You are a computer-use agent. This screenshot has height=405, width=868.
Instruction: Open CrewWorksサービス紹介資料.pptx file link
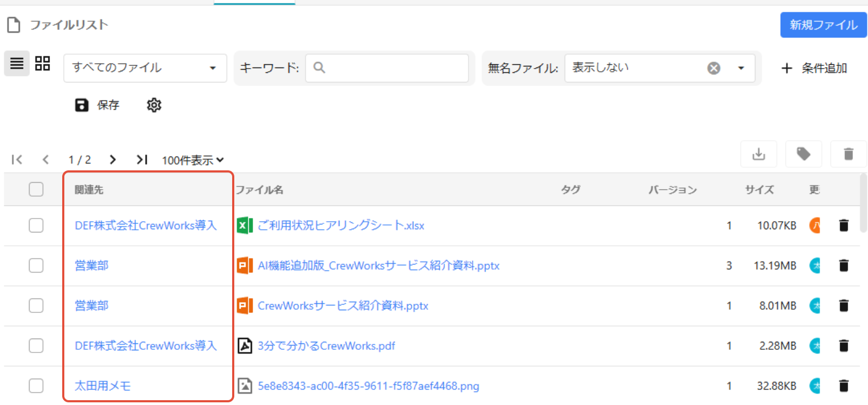click(343, 306)
